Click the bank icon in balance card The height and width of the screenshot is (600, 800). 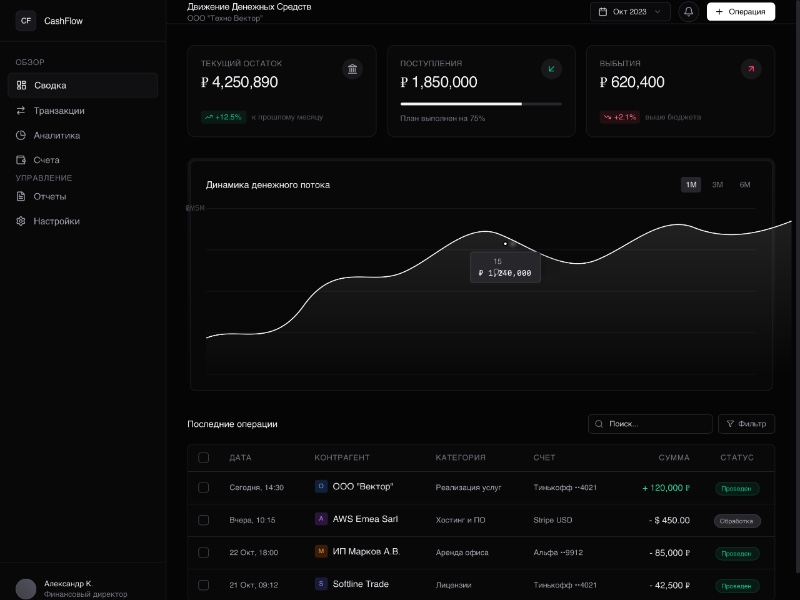coord(352,69)
